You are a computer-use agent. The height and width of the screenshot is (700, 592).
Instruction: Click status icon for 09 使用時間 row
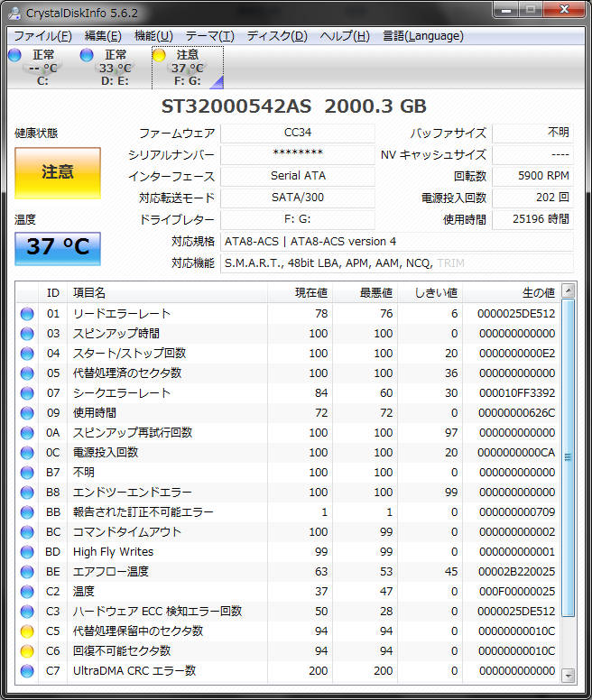(x=27, y=413)
